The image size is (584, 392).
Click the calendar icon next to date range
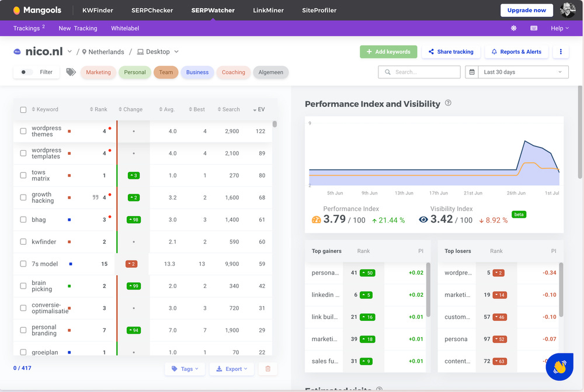(x=471, y=72)
